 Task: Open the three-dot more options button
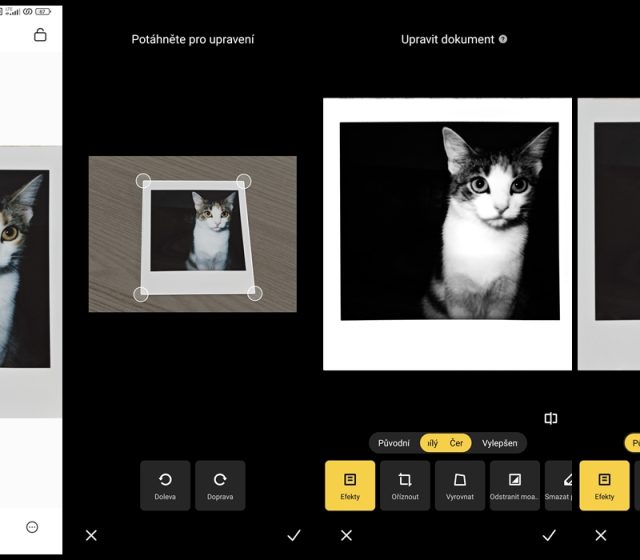[x=32, y=527]
